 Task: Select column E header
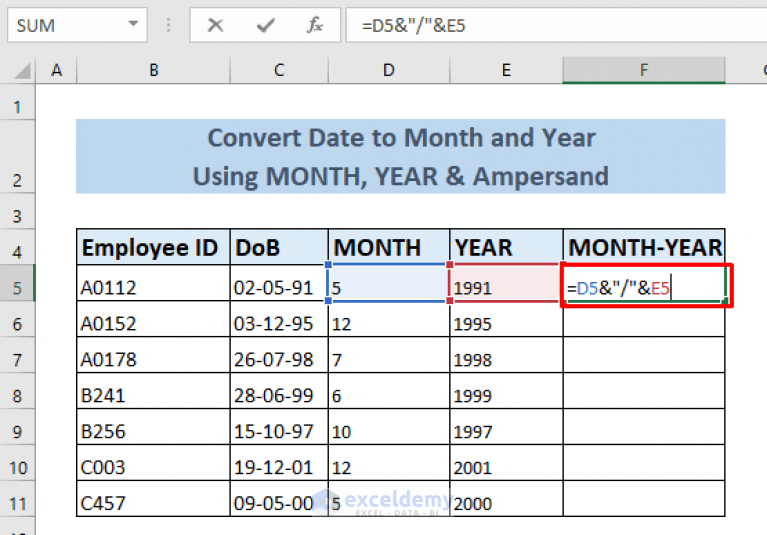[506, 70]
